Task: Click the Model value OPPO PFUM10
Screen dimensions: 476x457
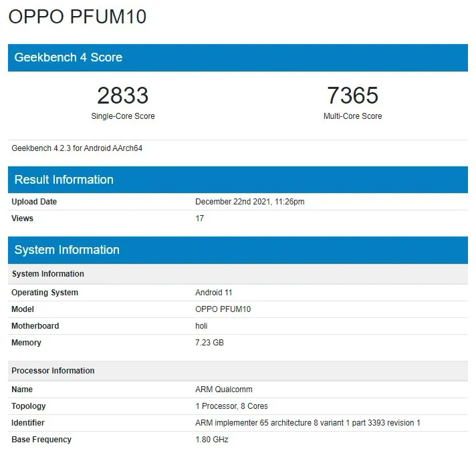Action: pyautogui.click(x=223, y=309)
